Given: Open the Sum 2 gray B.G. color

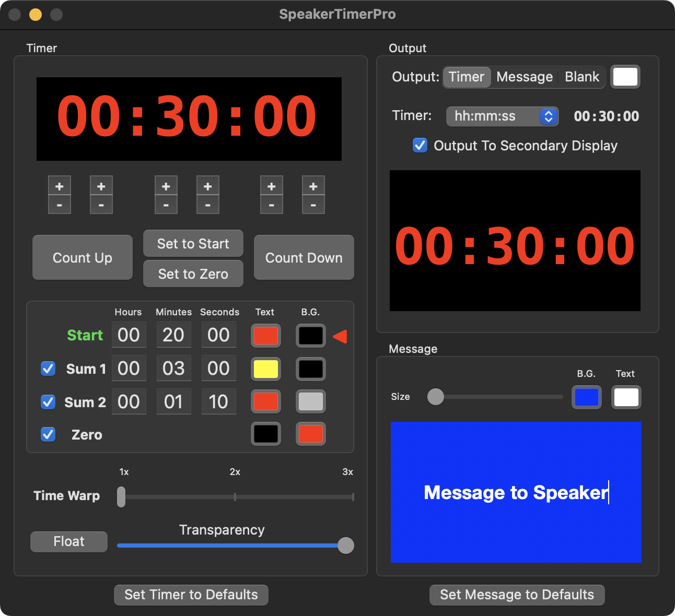Looking at the screenshot, I should pos(311,401).
